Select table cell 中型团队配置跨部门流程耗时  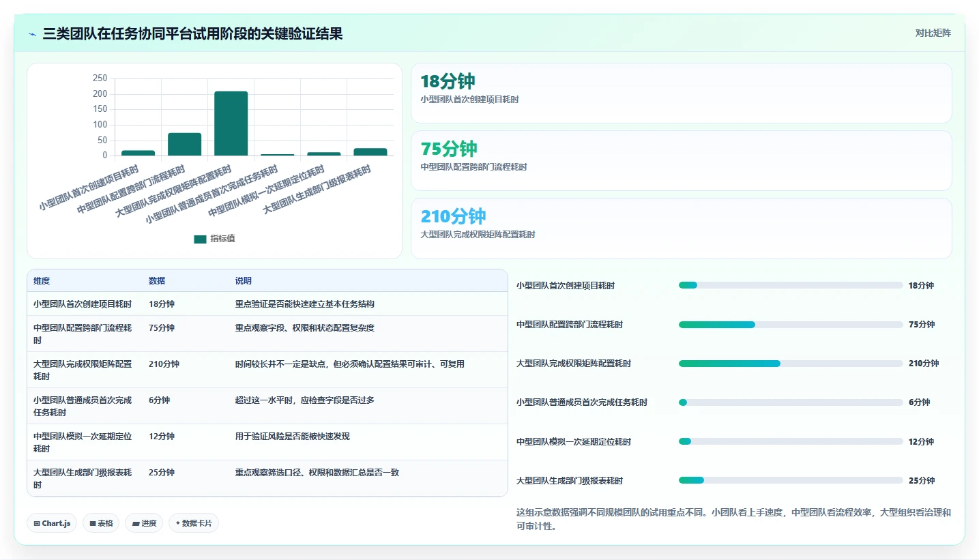(83, 334)
